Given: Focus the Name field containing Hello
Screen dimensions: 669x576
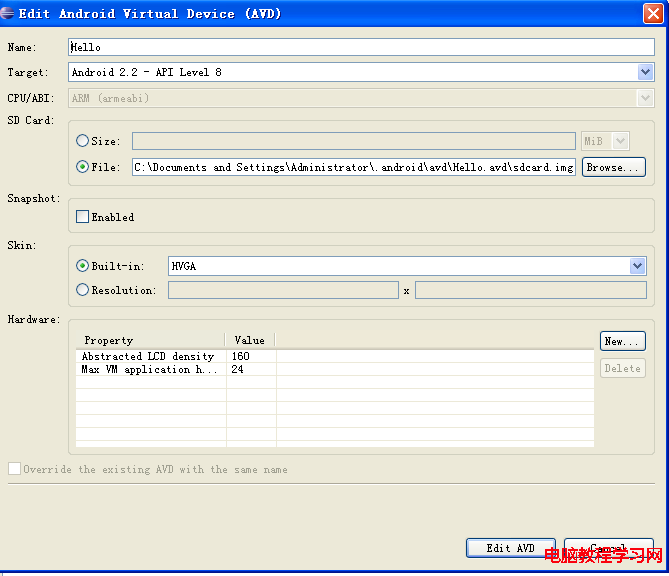Looking at the screenshot, I should [x=361, y=47].
